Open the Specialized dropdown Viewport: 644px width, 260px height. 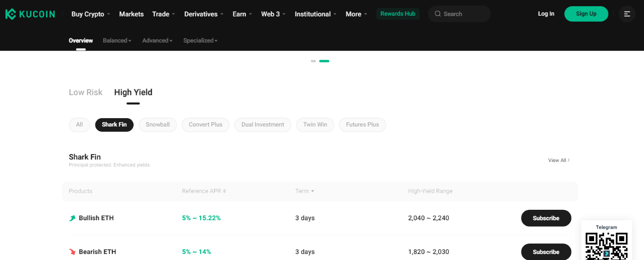point(200,41)
